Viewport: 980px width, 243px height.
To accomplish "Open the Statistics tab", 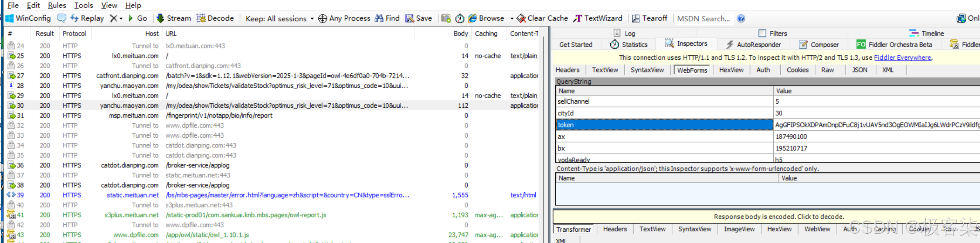I will 629,44.
